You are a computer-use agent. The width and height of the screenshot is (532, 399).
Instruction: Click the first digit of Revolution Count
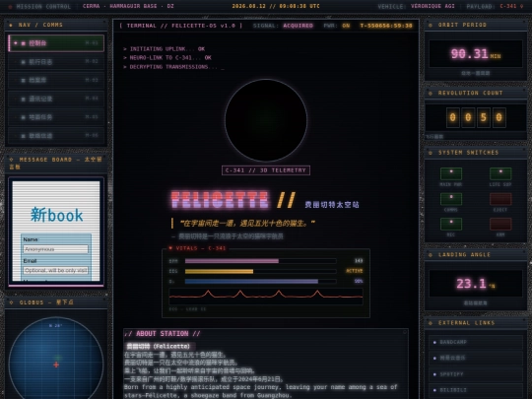[x=452, y=117]
